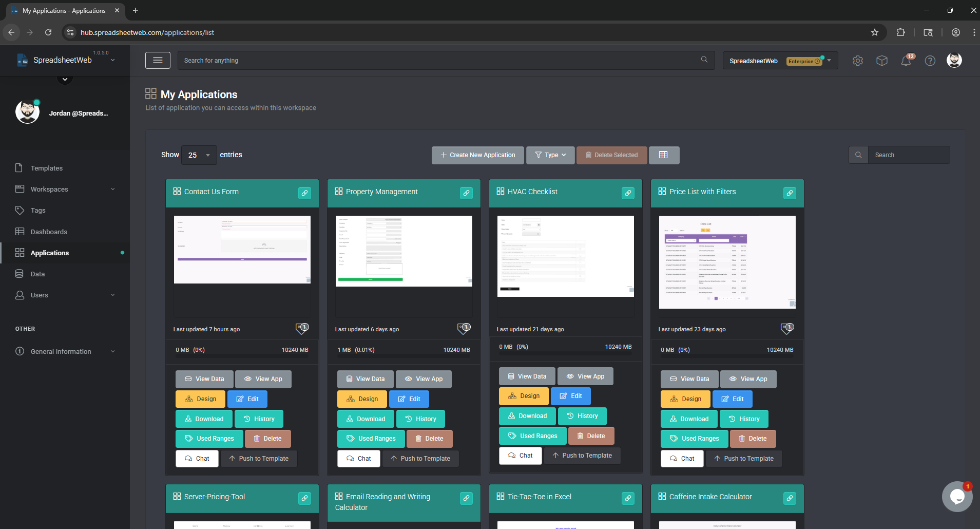Push HVAC Checklist to Template
The width and height of the screenshot is (980, 529).
(582, 456)
